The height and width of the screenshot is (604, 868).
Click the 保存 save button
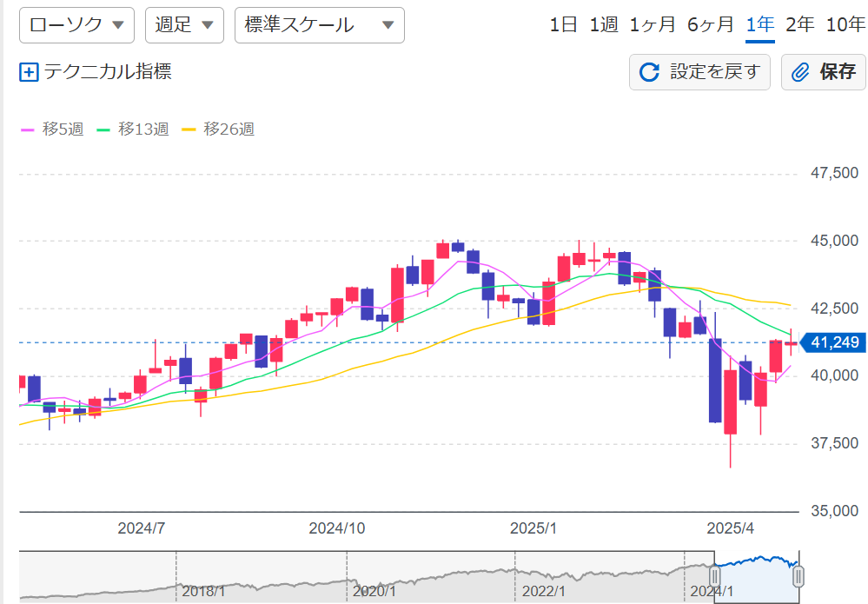[824, 72]
